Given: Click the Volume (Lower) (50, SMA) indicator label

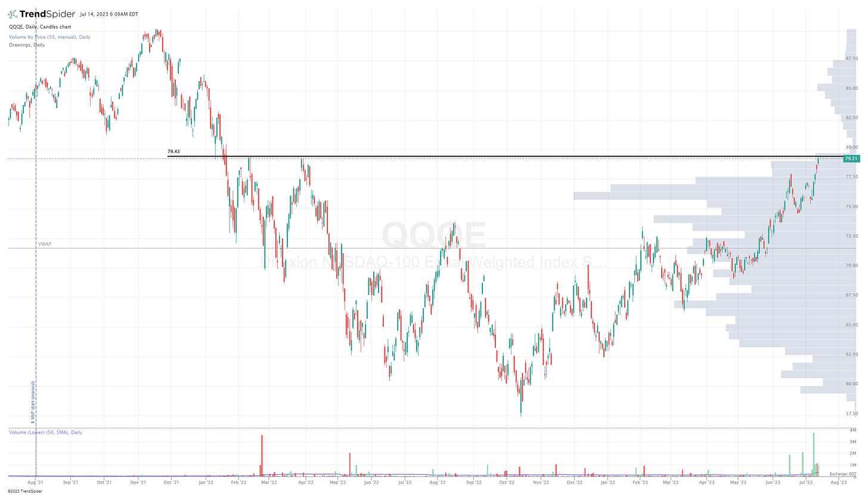Looking at the screenshot, I should pyautogui.click(x=45, y=432).
